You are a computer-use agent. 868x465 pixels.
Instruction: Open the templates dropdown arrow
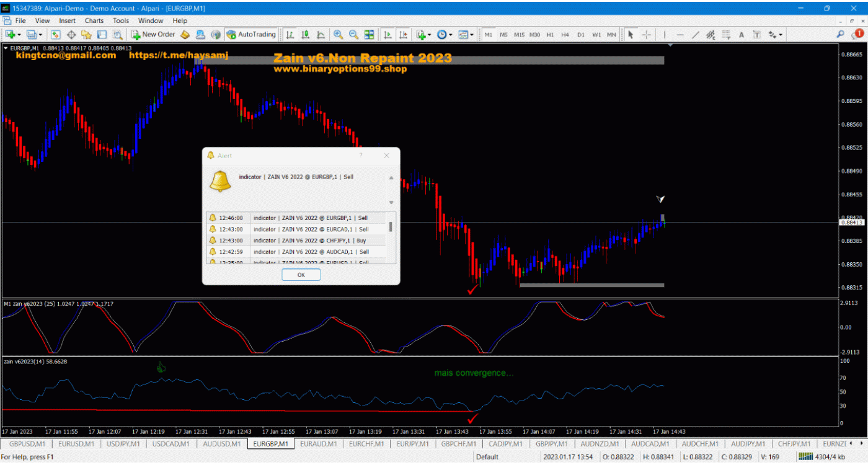(472, 35)
